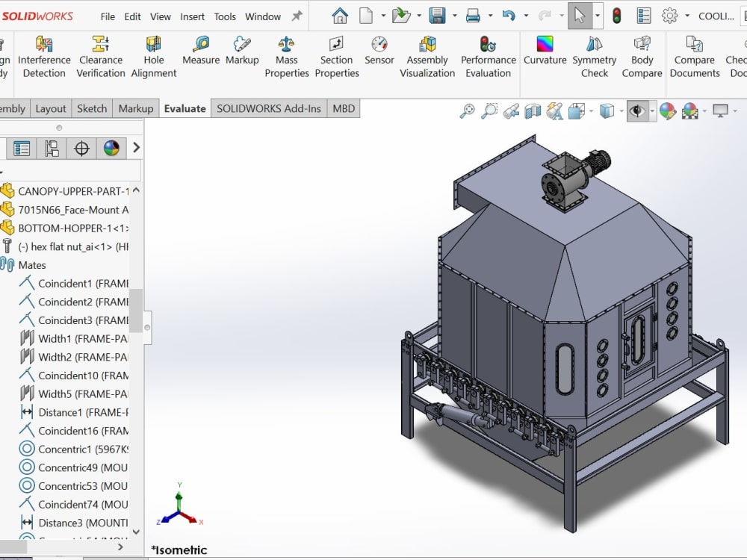Run Symmetry Check
Image resolution: width=747 pixels, height=560 pixels.
(594, 57)
